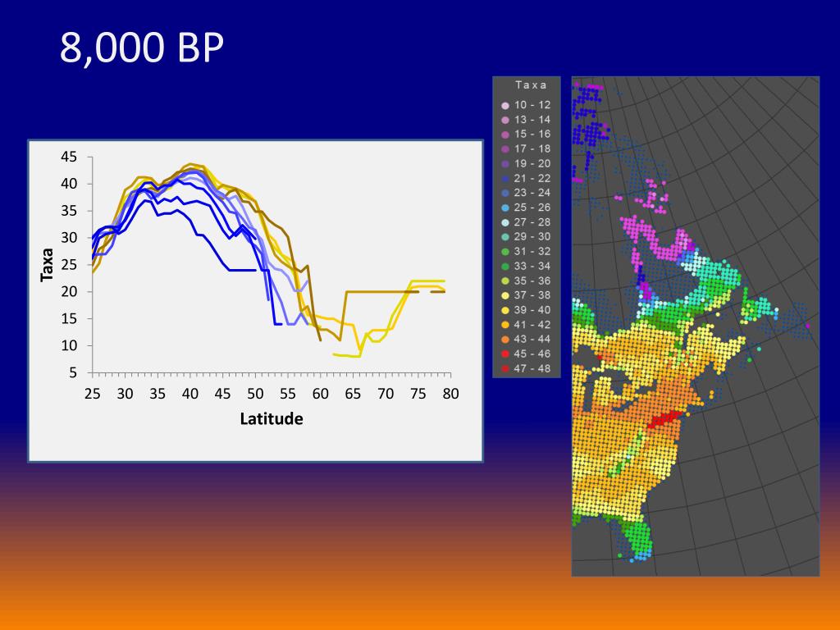Click the 8,000 BP slide title
The height and width of the screenshot is (630, 840).
141,48
